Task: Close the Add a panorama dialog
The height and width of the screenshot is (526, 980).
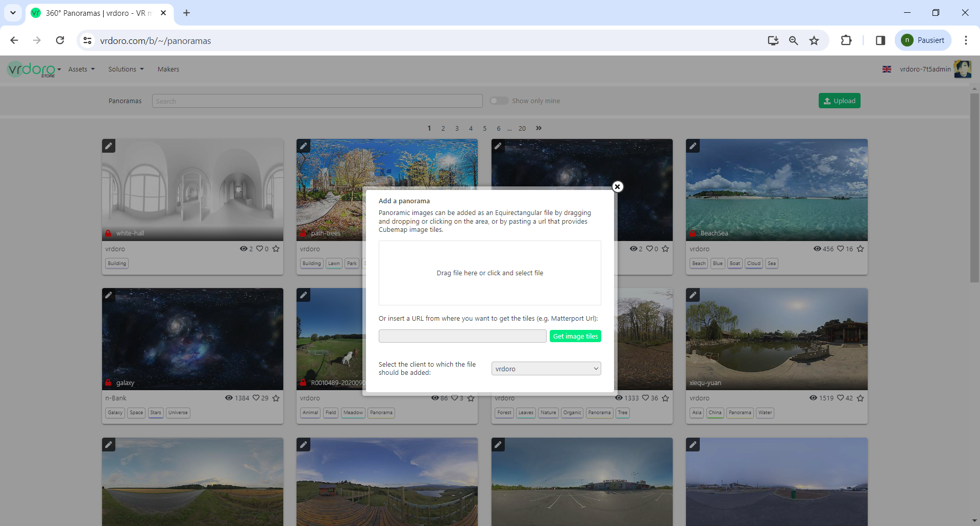Action: [x=617, y=187]
